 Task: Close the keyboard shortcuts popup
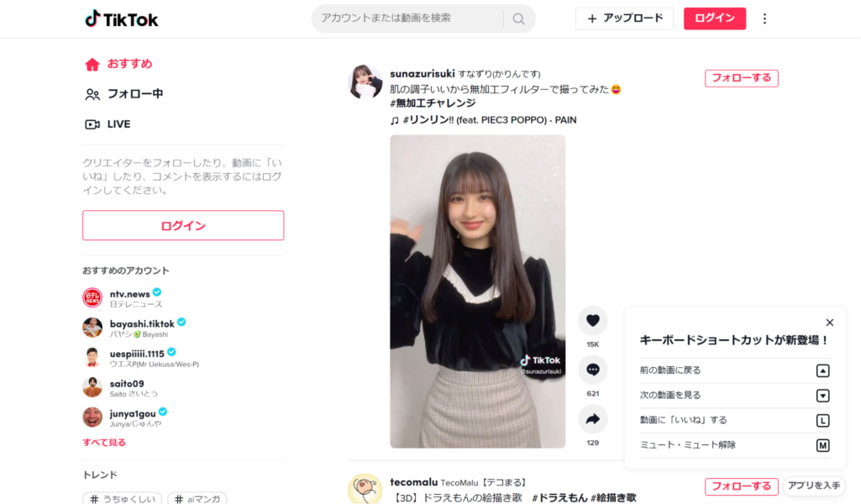tap(830, 323)
